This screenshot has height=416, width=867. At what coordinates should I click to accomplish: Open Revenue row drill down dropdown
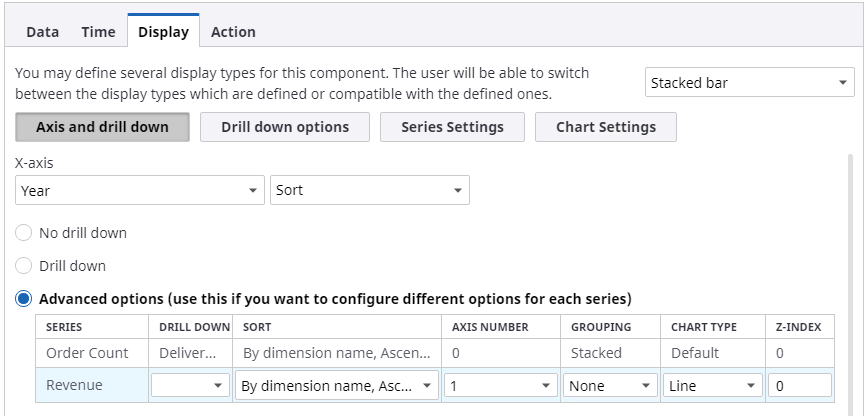[x=191, y=386]
